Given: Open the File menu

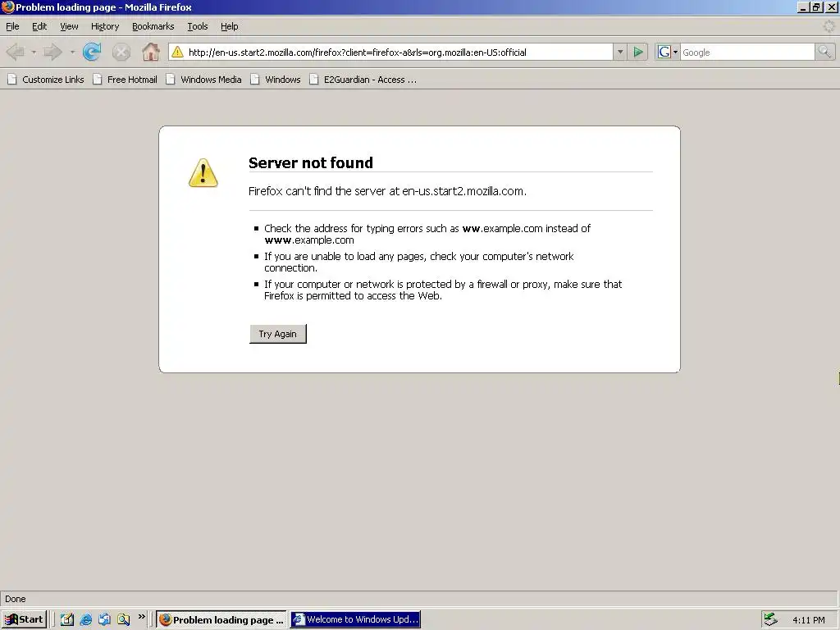Looking at the screenshot, I should (12, 26).
